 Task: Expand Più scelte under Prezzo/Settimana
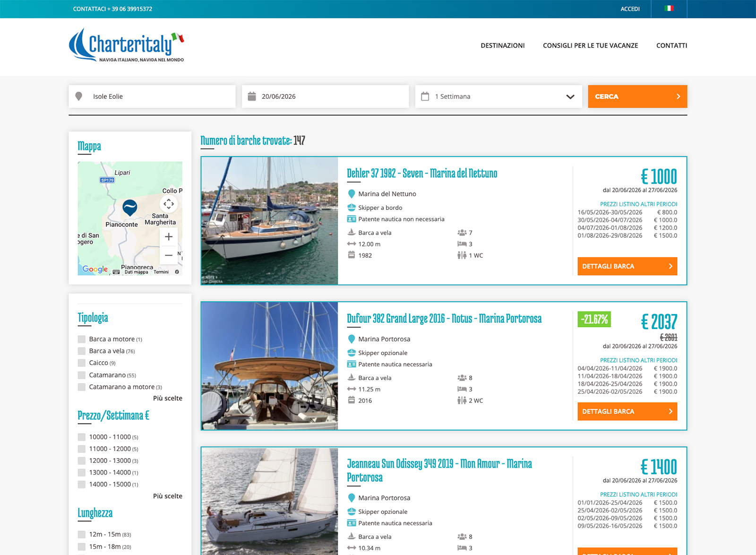coord(167,496)
